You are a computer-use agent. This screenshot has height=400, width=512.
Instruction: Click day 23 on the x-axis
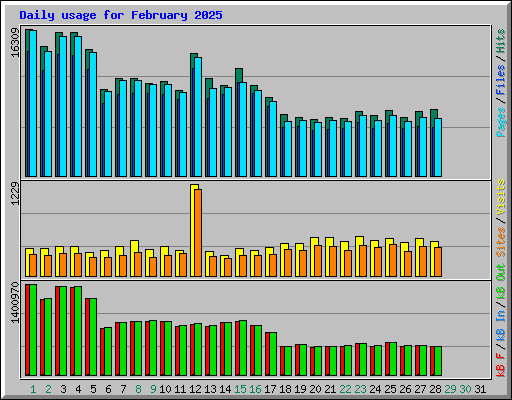pos(360,389)
